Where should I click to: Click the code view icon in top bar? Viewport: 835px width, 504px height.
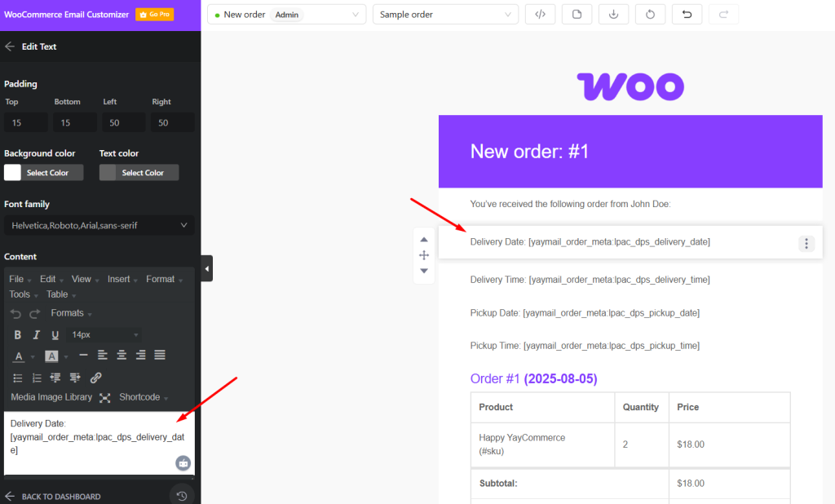pyautogui.click(x=540, y=15)
